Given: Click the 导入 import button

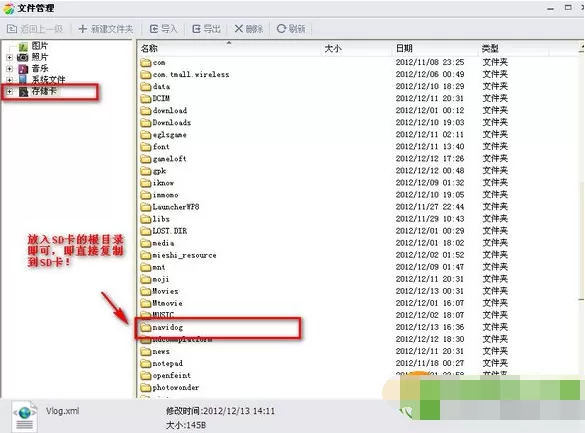Looking at the screenshot, I should point(163,29).
